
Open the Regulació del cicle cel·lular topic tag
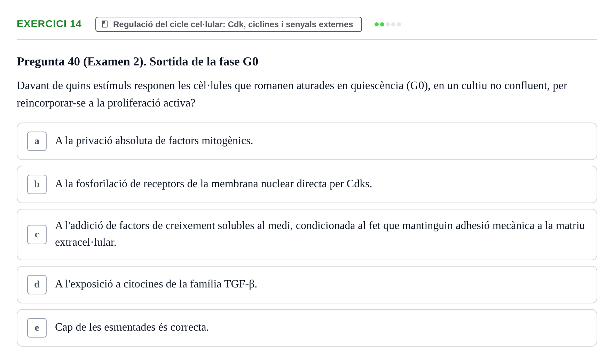(229, 24)
